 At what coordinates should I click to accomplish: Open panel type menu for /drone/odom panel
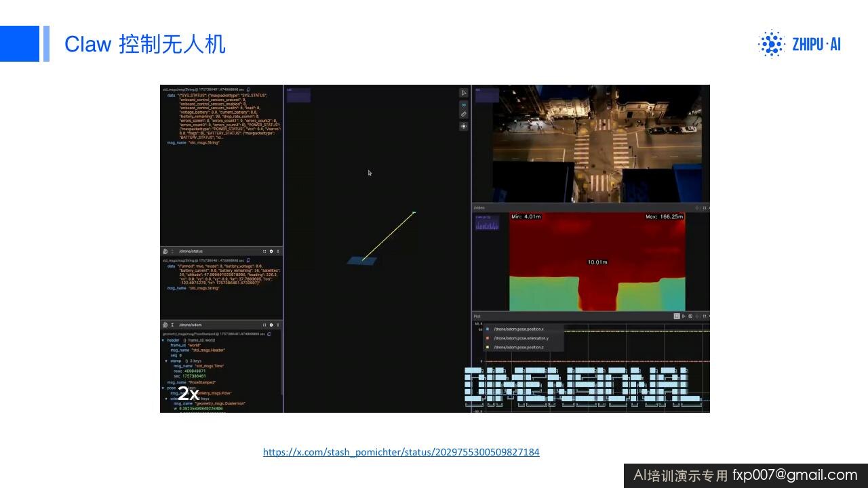[x=165, y=325]
